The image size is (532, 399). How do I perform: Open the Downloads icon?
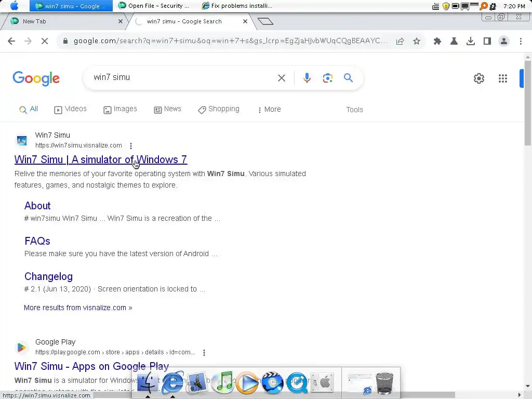[471, 41]
